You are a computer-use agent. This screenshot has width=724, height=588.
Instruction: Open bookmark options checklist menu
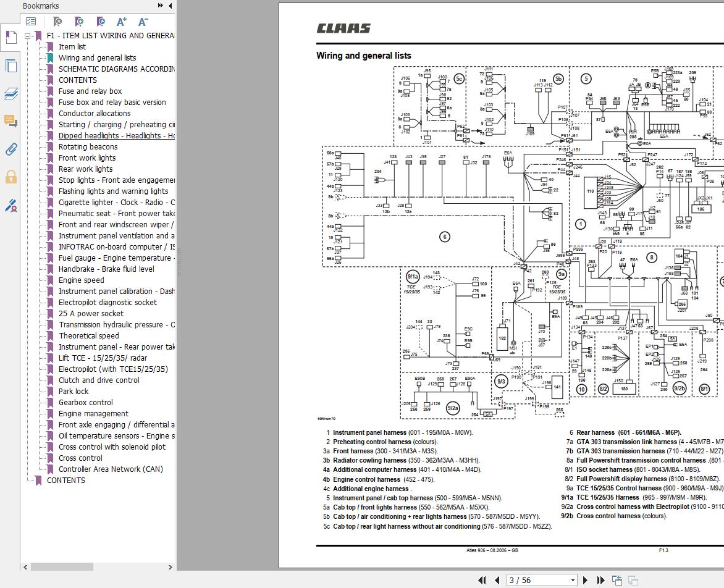point(31,21)
